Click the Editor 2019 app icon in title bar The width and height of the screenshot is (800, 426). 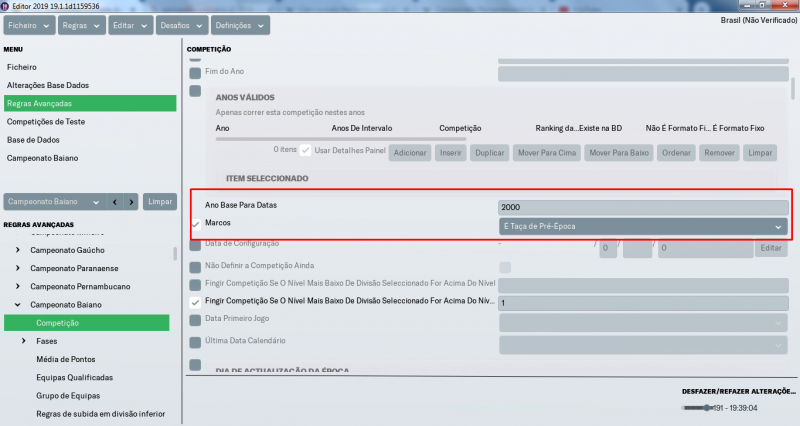[x=5, y=5]
